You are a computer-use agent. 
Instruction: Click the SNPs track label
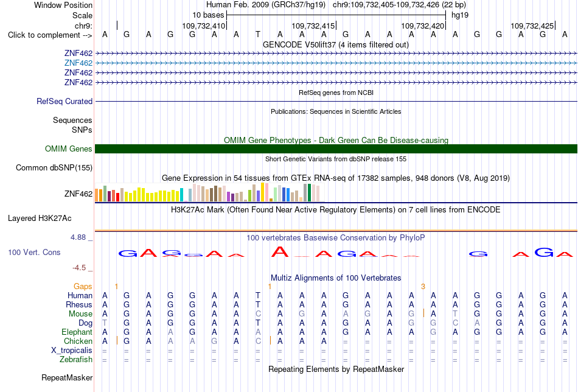[82, 130]
